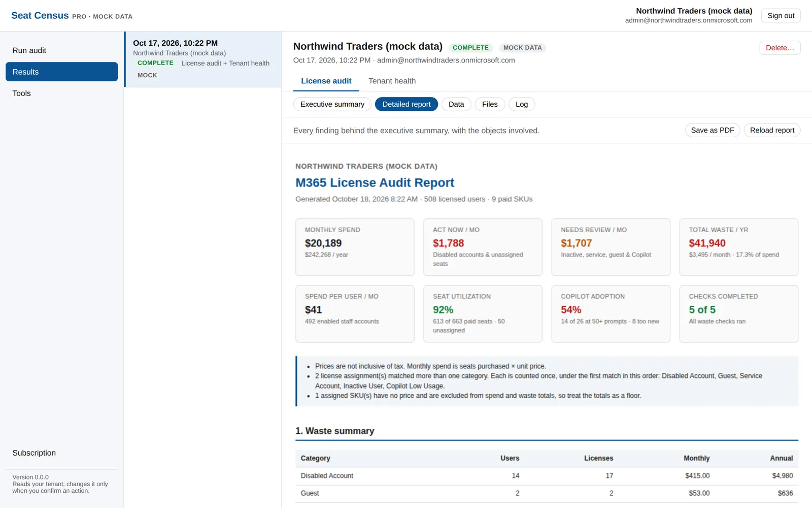The image size is (812, 508).
Task: Click the Guest row label
Action: (310, 493)
